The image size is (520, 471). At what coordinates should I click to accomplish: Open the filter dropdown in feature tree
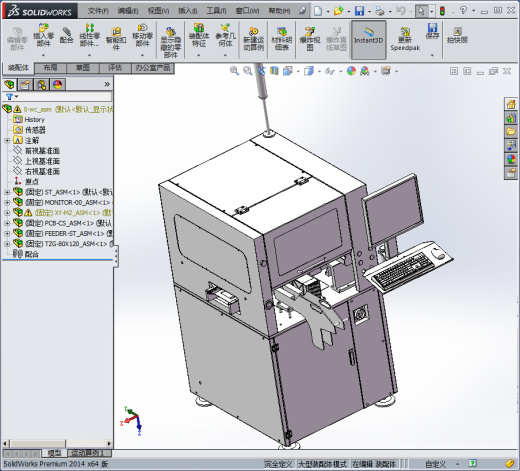click(x=12, y=97)
